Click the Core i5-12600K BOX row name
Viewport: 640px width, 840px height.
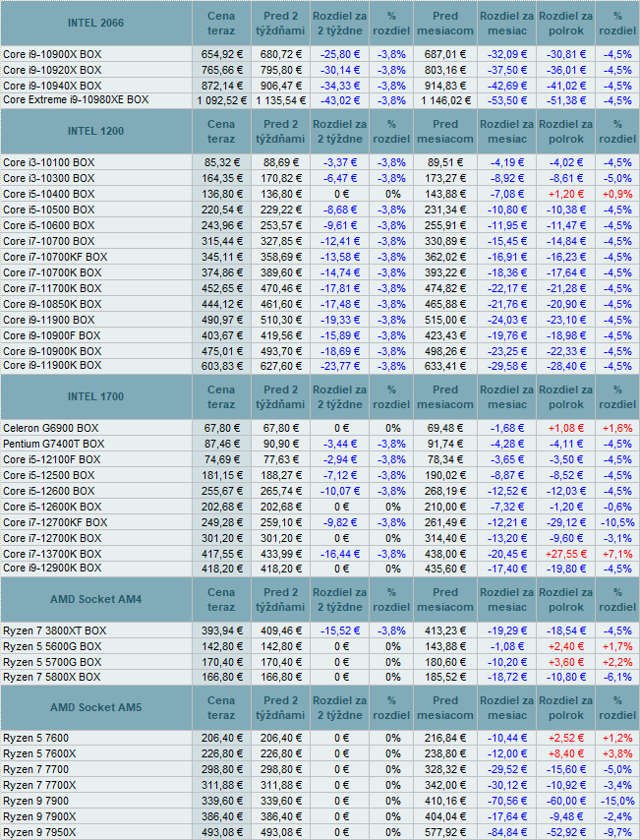click(52, 507)
